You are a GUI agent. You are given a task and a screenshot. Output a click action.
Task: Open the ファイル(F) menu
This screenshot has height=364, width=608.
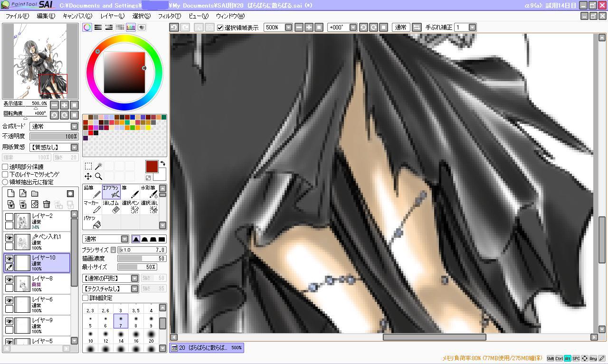[17, 16]
